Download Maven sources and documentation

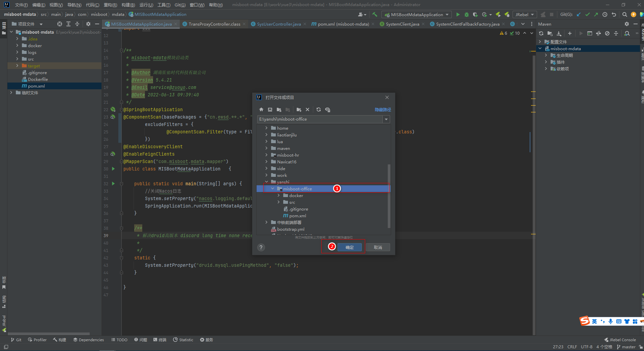point(559,33)
